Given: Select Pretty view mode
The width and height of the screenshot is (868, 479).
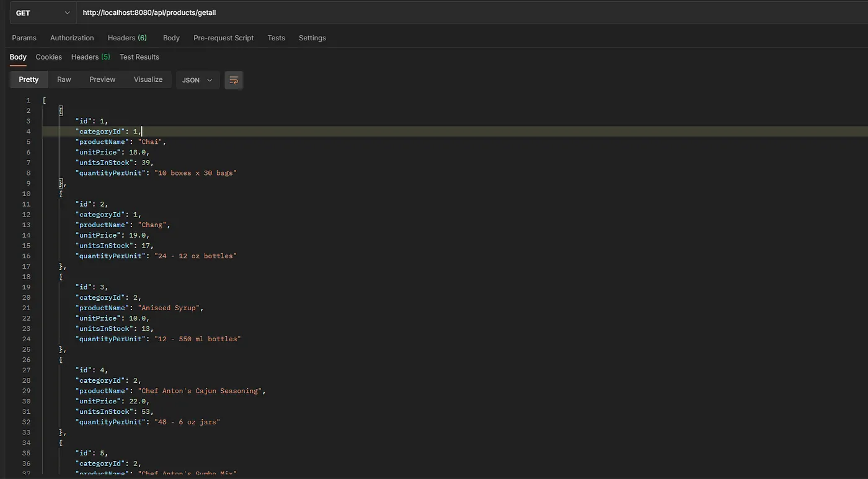Looking at the screenshot, I should (x=29, y=79).
